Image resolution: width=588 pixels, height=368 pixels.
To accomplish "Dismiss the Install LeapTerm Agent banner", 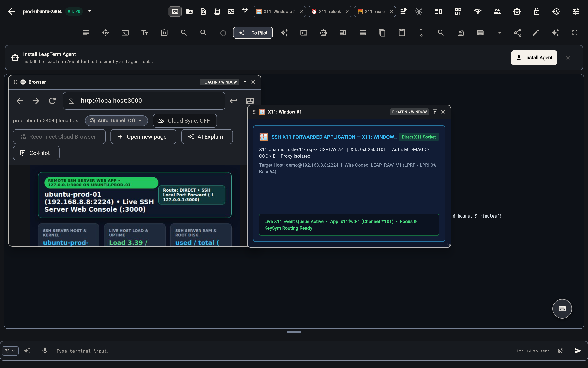I will pos(568,58).
